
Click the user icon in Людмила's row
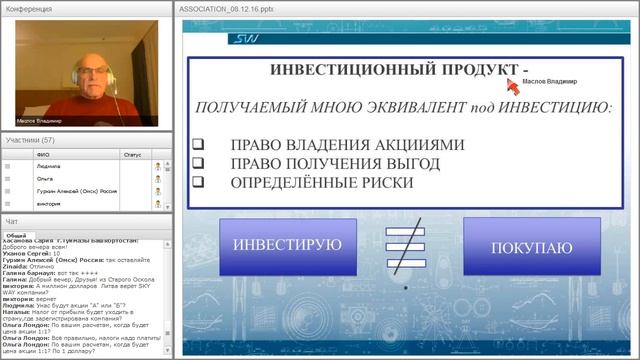point(158,166)
